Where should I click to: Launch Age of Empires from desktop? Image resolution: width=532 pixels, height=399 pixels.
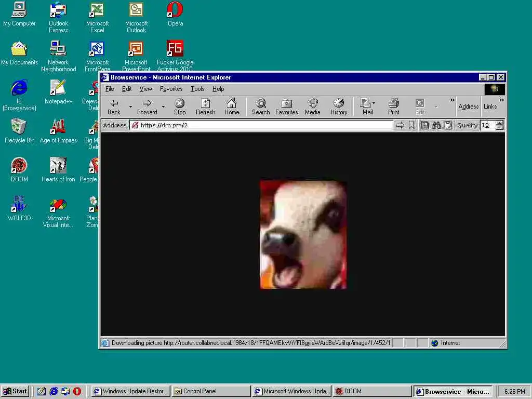click(58, 131)
